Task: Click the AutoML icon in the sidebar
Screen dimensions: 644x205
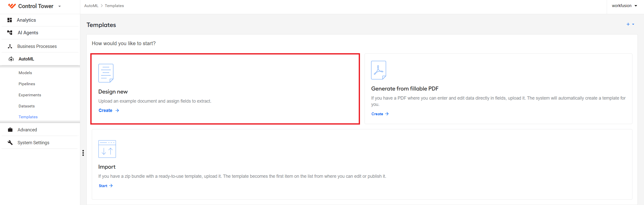Action: [x=11, y=59]
